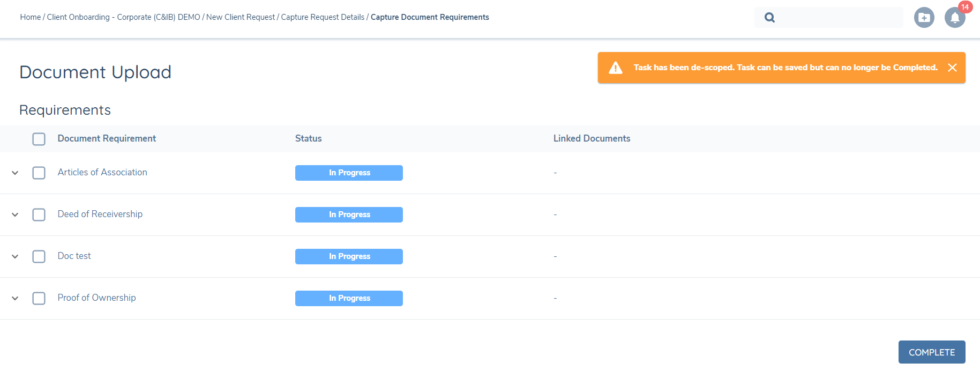Screen dimensions: 980x385
Task: Go to Home breadcrumb
Action: pyautogui.click(x=31, y=17)
